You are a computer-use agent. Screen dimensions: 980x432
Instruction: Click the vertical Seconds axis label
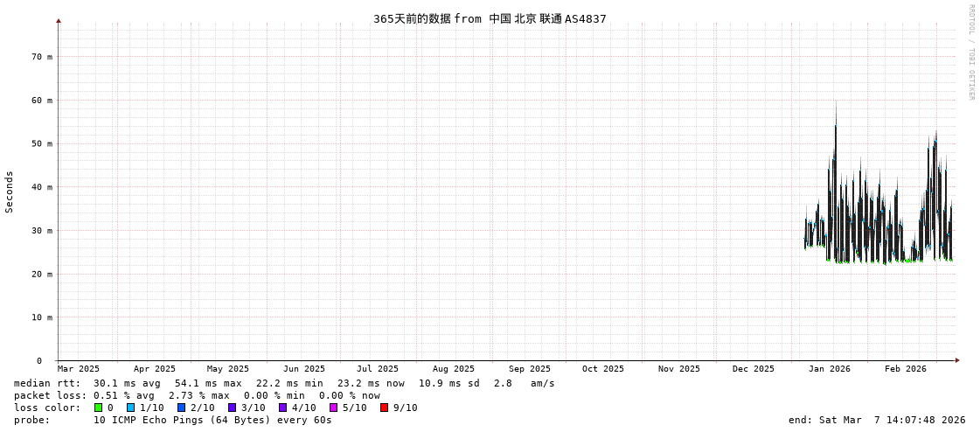click(10, 192)
